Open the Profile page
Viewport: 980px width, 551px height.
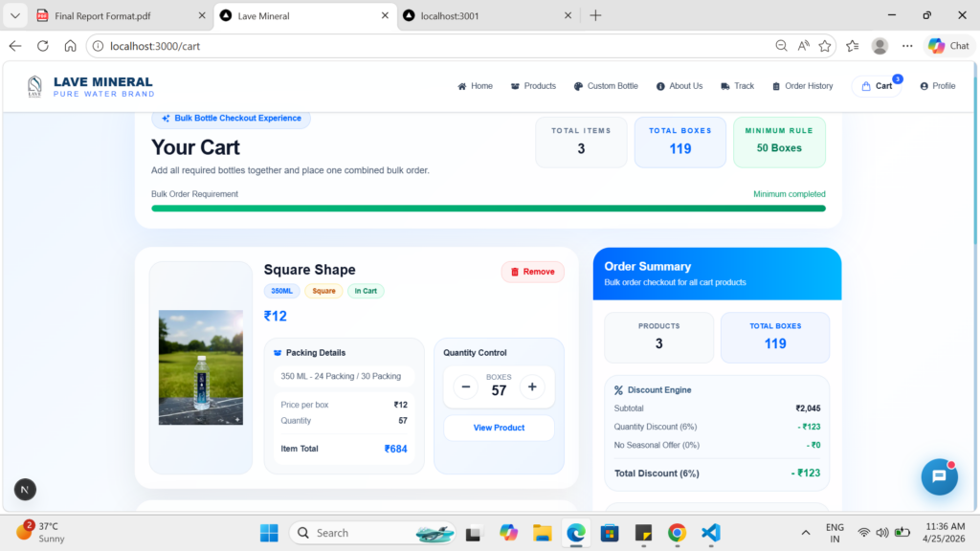pos(938,86)
